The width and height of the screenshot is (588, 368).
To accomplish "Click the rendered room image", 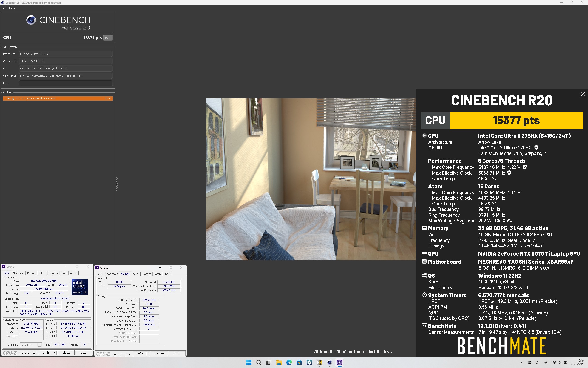I will coord(311,179).
